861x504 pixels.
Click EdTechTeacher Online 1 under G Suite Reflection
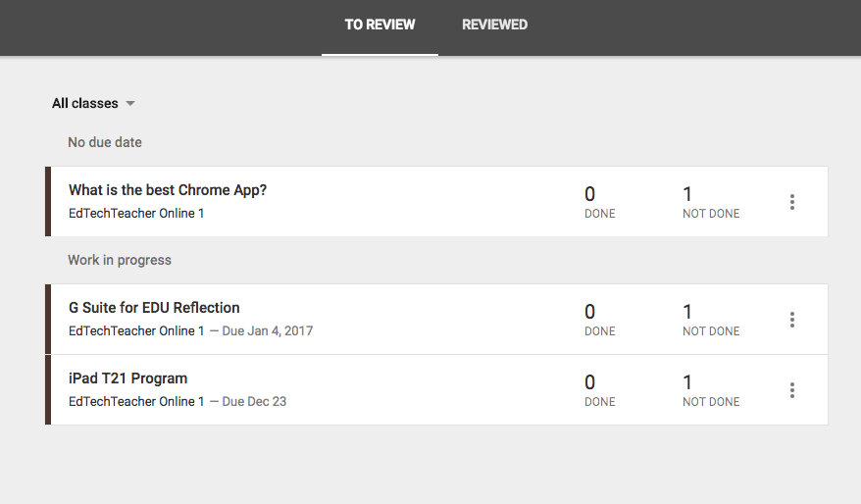coord(136,330)
